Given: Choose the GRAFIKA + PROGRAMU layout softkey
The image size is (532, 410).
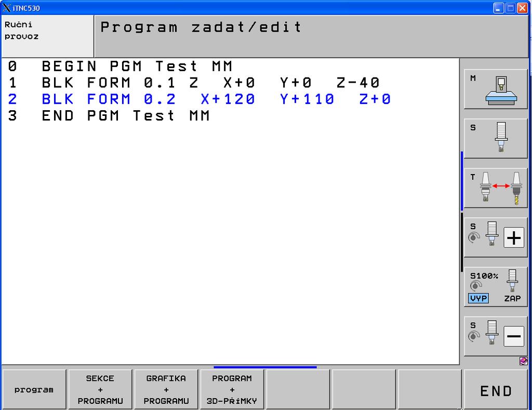Looking at the screenshot, I should [166, 389].
